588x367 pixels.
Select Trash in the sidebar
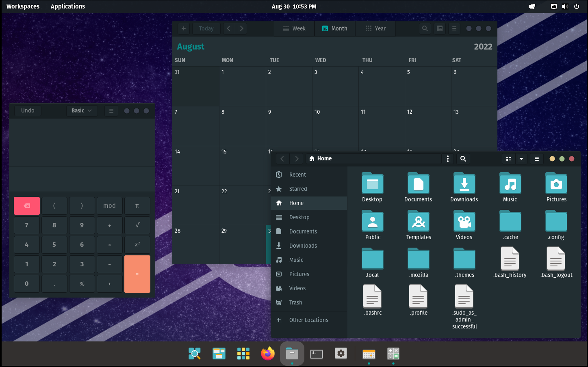coord(295,302)
